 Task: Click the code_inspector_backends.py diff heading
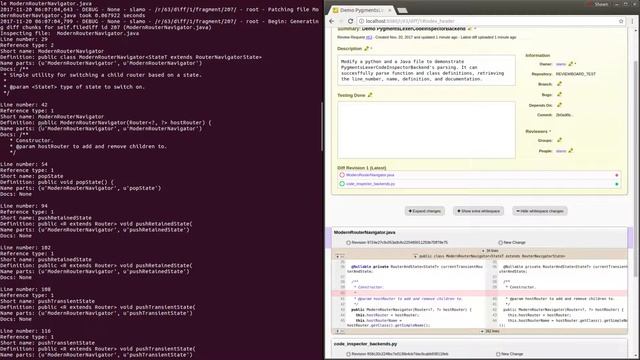pos(365,344)
